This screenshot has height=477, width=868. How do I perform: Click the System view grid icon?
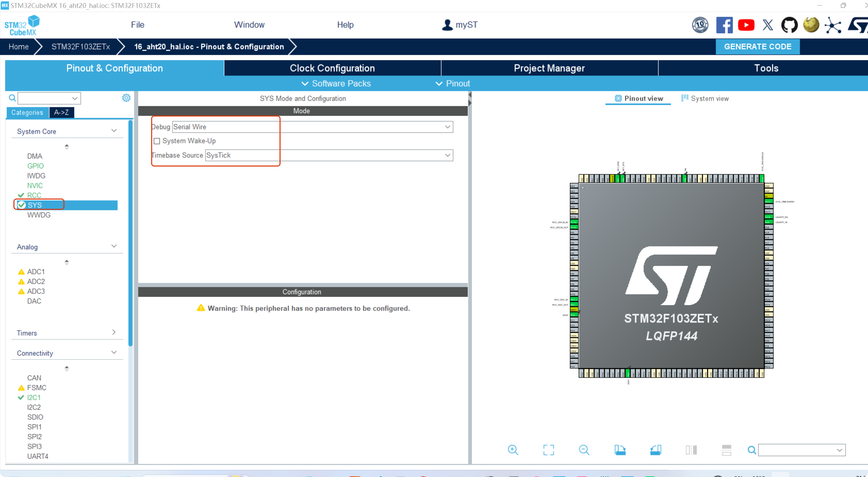685,98
